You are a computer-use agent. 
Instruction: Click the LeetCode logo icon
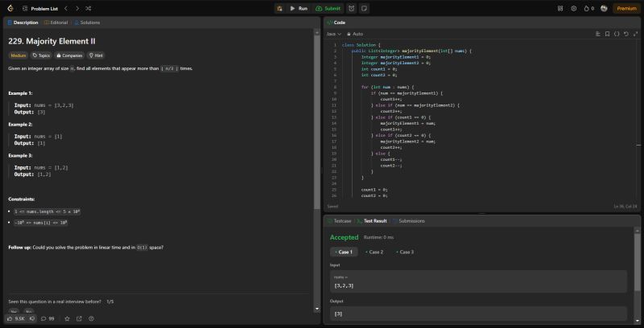(x=7, y=8)
